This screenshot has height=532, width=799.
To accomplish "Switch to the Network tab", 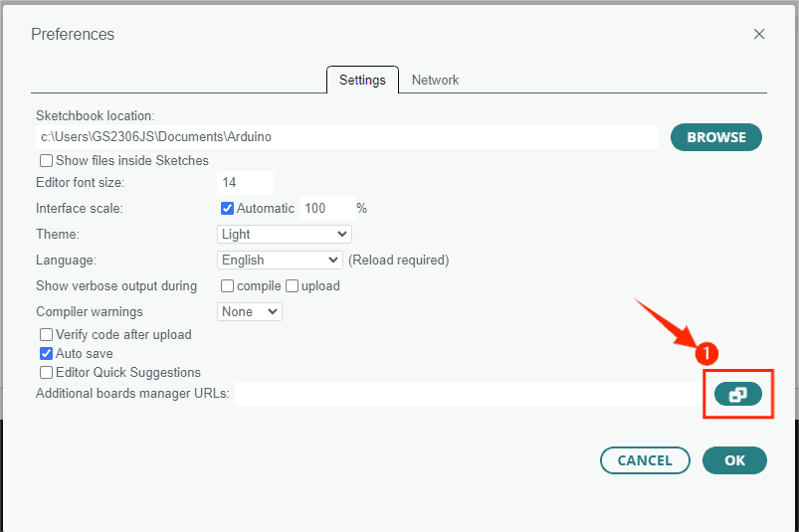I will (435, 80).
